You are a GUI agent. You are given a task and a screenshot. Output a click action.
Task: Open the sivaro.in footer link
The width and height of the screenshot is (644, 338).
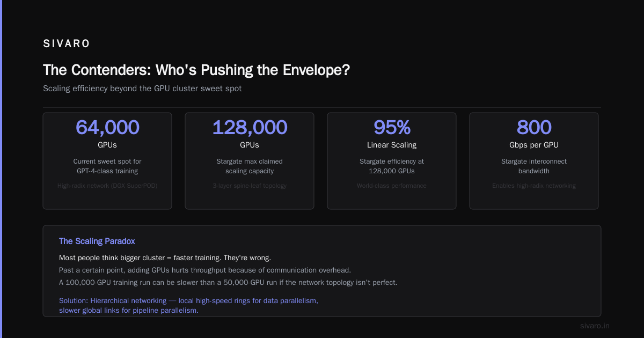595,326
